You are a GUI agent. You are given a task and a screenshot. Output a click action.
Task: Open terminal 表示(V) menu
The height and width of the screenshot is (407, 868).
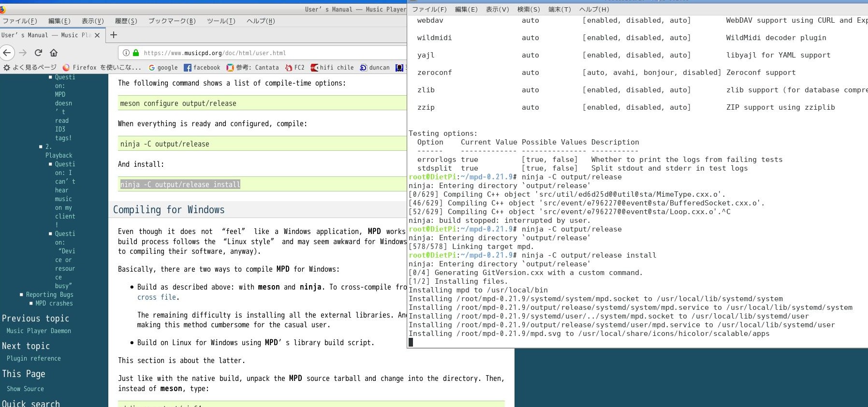click(x=498, y=9)
